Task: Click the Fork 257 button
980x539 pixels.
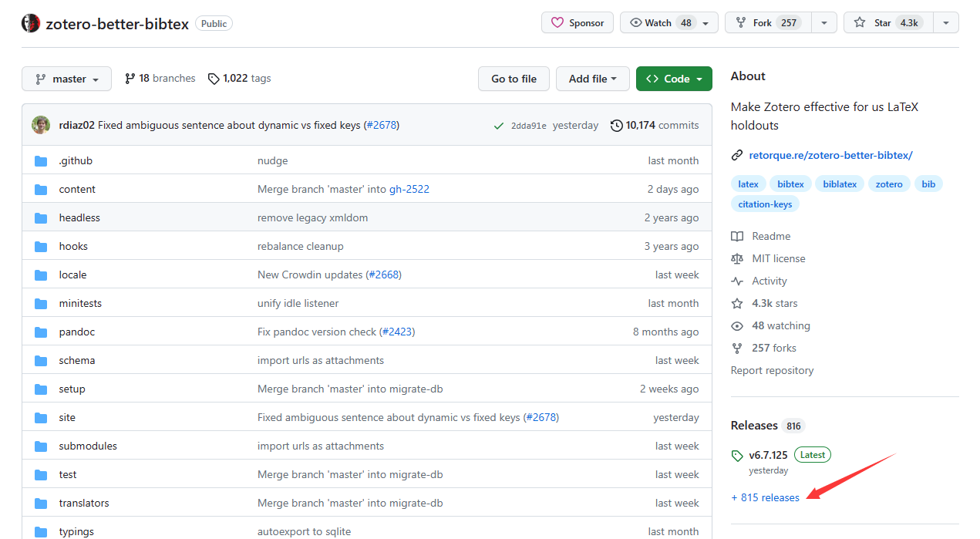Action: point(769,23)
